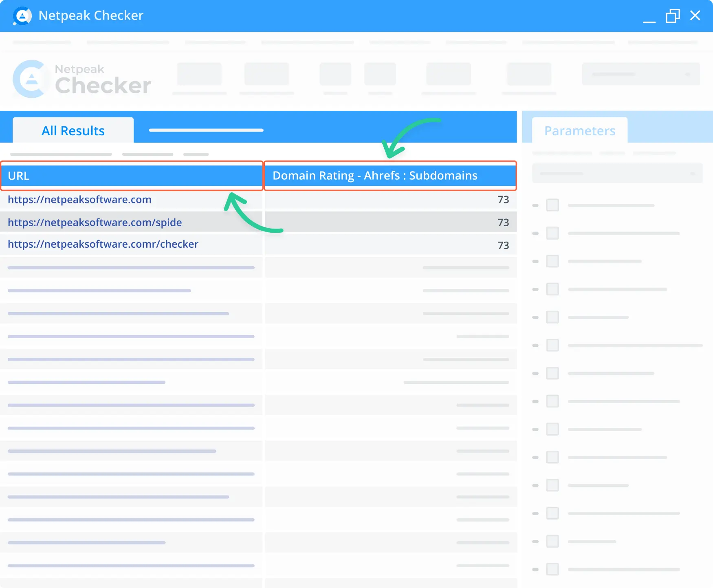Viewport: 713px width, 588px height.
Task: Close the Netpeak Checker application
Action: tap(695, 15)
